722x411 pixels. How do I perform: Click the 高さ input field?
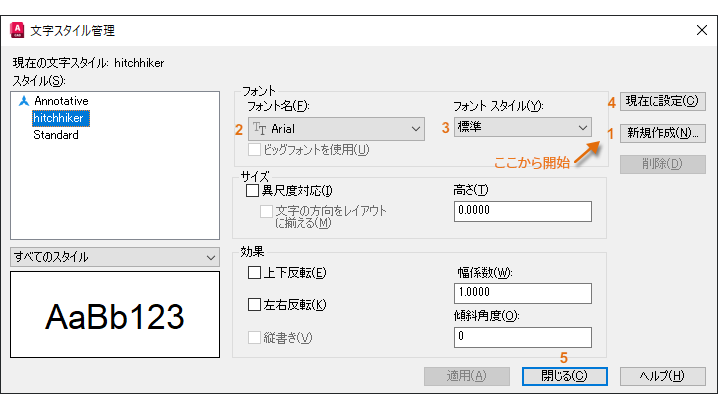[523, 211]
